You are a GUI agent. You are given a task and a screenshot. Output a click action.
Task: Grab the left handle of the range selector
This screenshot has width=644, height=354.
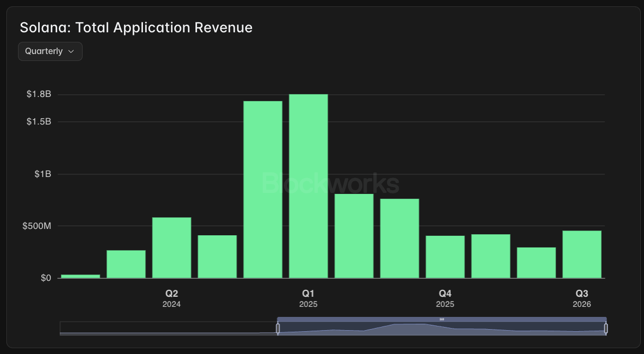[x=278, y=329]
